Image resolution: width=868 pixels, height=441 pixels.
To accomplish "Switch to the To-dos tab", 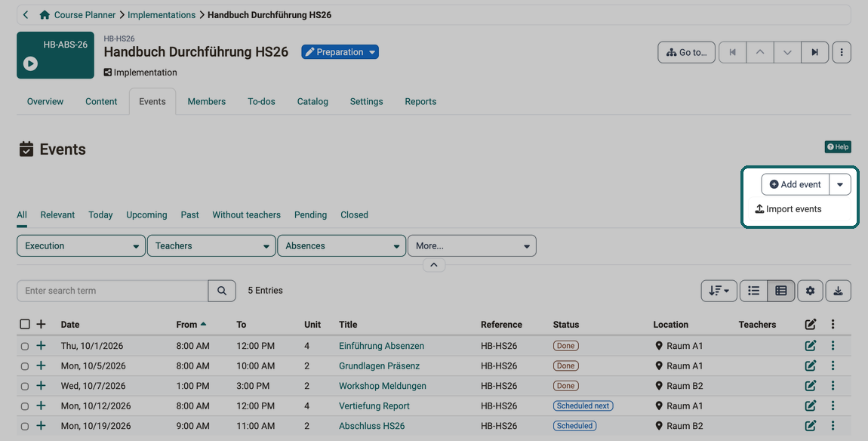I will click(x=261, y=101).
